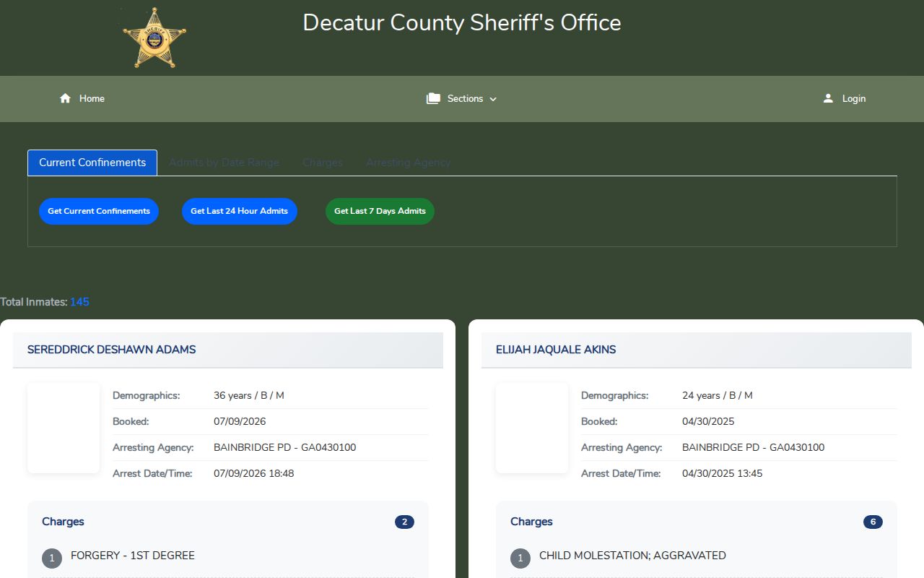Click Get Last 7 Days Admits button
This screenshot has width=924, height=578.
(x=380, y=211)
